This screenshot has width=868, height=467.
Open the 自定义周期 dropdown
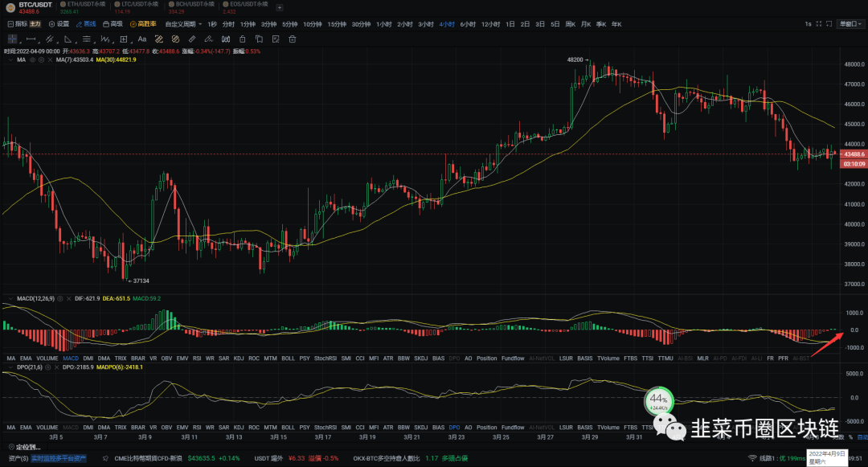pos(178,24)
